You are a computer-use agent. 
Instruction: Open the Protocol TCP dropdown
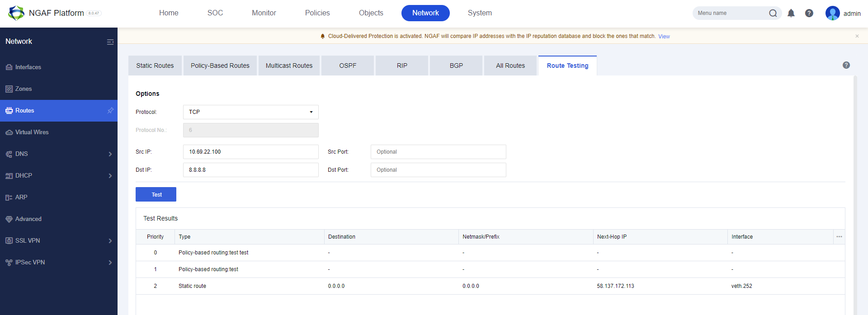tap(250, 112)
